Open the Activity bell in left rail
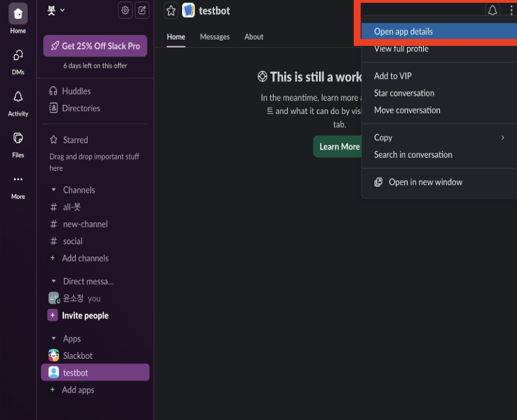The height and width of the screenshot is (420, 517). 18,104
